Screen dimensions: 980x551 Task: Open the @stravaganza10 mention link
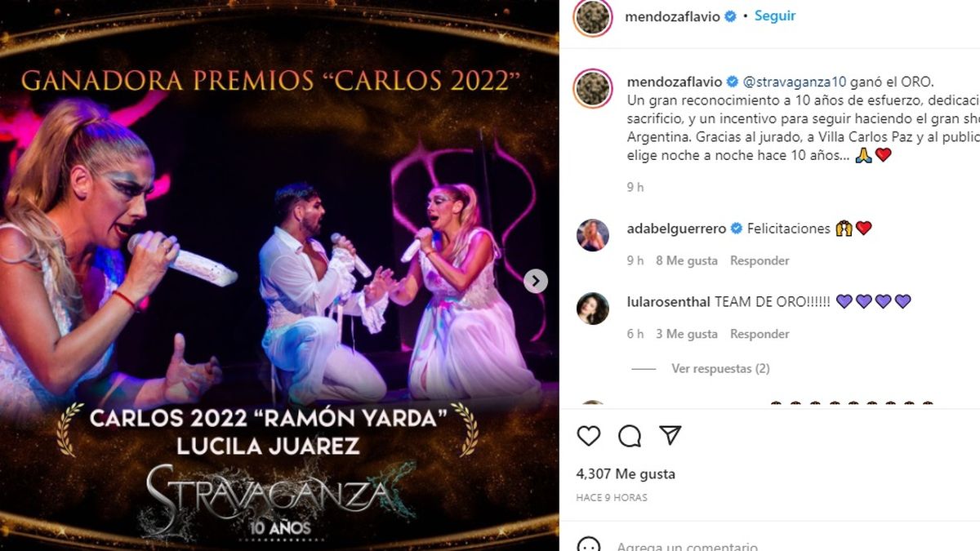tap(795, 82)
